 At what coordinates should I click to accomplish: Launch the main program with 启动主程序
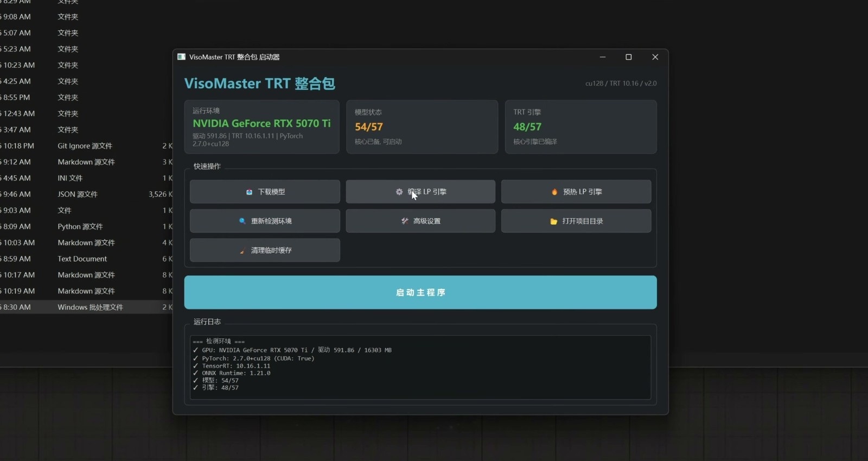point(420,292)
